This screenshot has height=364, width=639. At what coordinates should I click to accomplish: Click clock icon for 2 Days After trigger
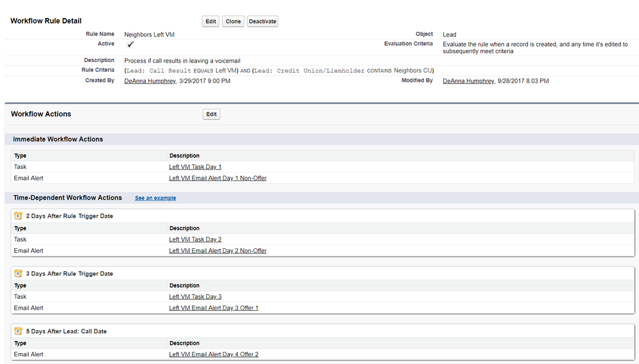[x=19, y=216]
